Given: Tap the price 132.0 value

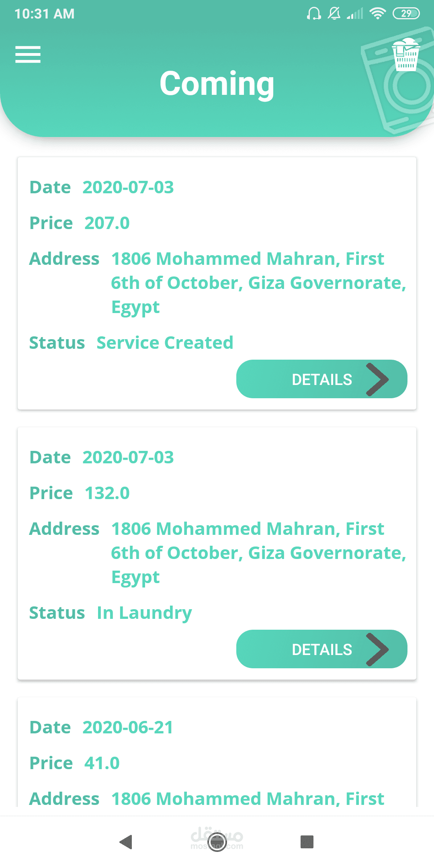Looking at the screenshot, I should [x=107, y=493].
